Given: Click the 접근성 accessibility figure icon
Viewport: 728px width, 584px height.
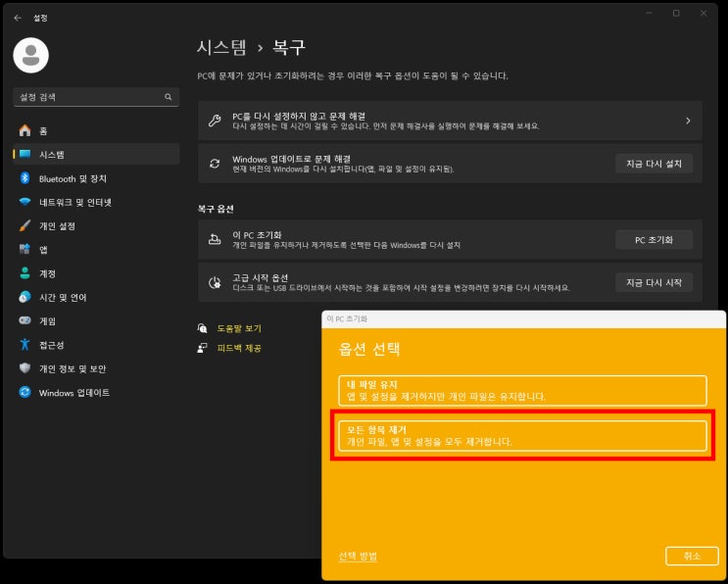Looking at the screenshot, I should pyautogui.click(x=25, y=345).
